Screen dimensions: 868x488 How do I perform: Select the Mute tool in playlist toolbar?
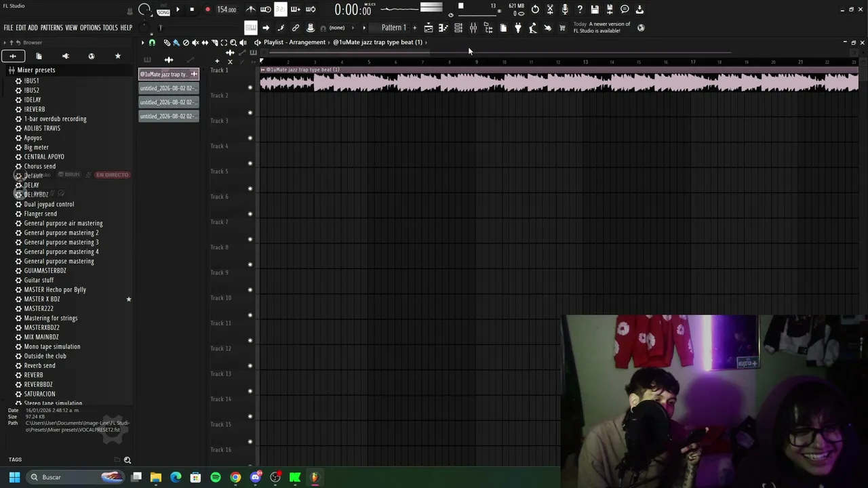(195, 43)
